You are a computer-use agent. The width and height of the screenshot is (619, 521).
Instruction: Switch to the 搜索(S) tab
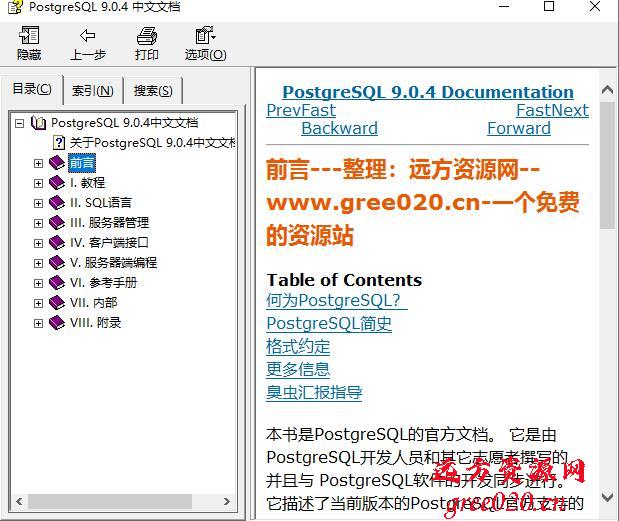click(153, 91)
